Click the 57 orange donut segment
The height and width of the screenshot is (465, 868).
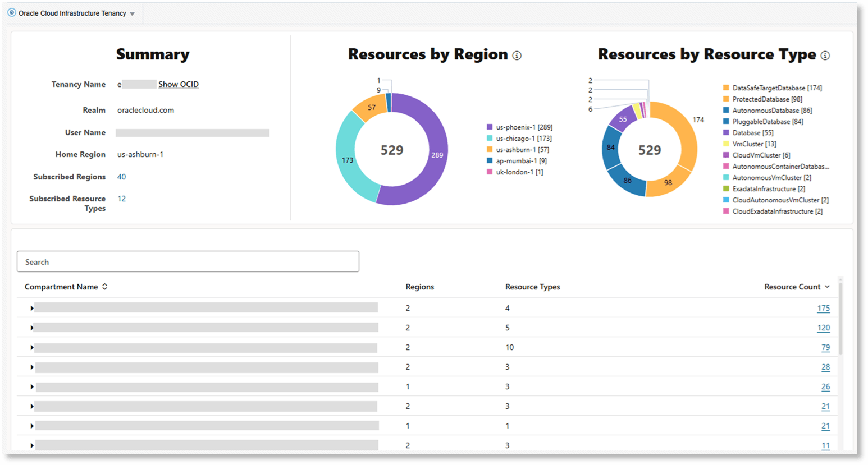372,108
